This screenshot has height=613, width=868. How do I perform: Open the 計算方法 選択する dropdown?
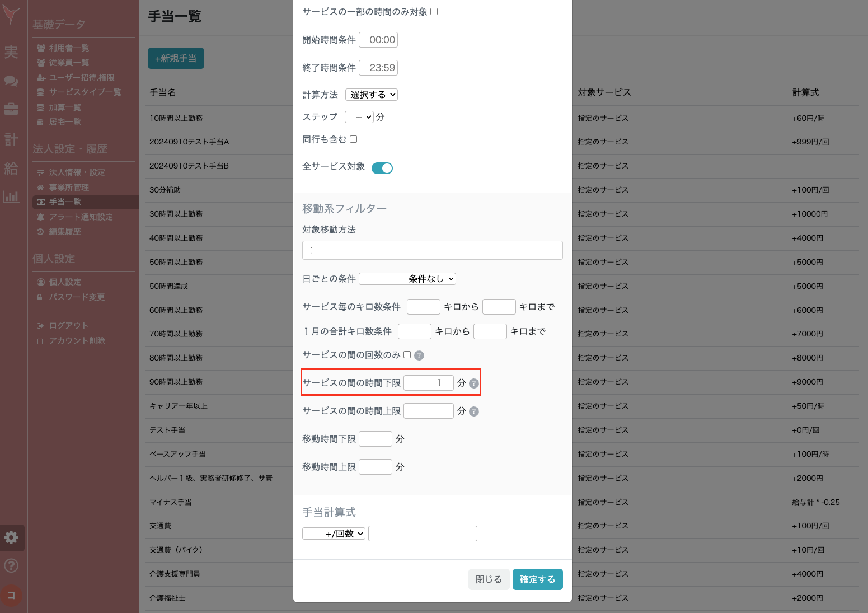point(372,94)
